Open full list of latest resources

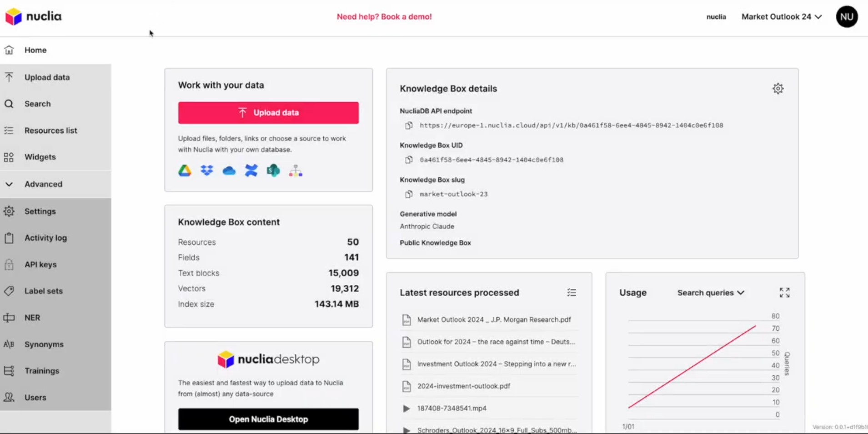point(572,293)
